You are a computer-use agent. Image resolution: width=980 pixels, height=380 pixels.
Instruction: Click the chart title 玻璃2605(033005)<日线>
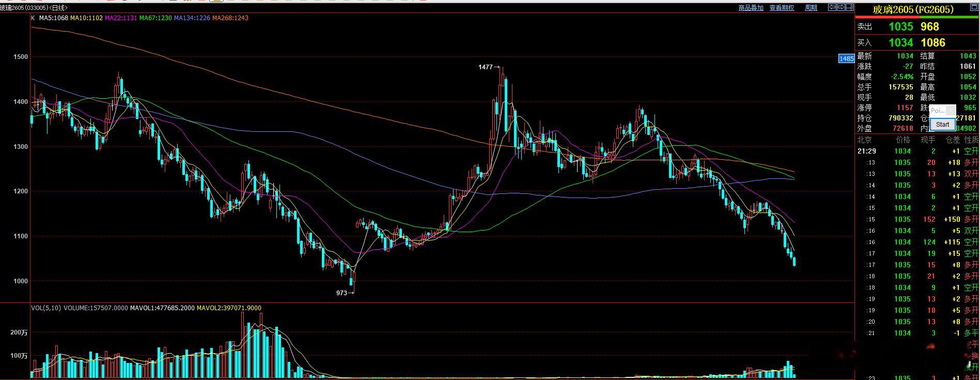pyautogui.click(x=34, y=8)
